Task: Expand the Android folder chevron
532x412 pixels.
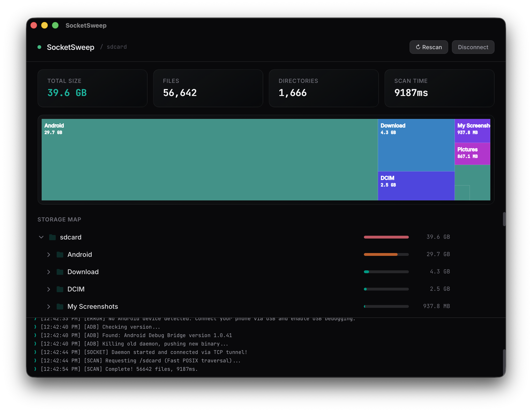Action: [x=48, y=254]
